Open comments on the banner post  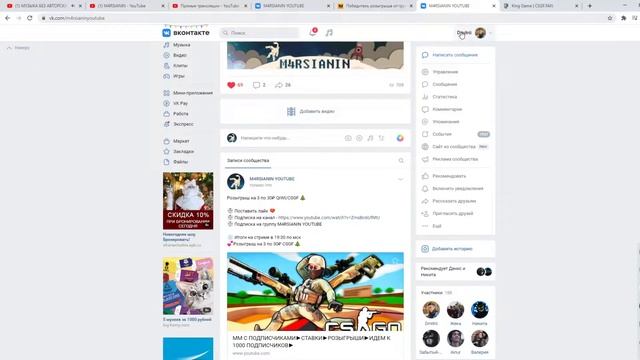tap(256, 85)
